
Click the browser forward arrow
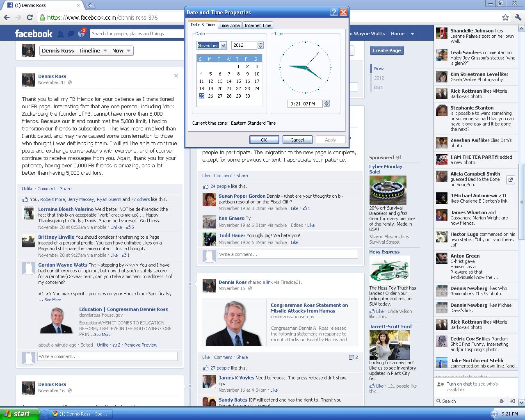click(x=18, y=17)
